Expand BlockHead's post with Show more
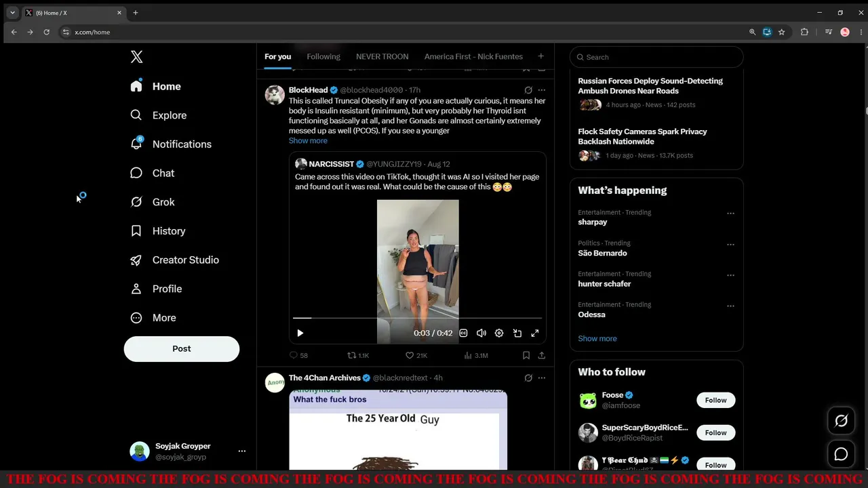Screen dimensions: 868x488 [x=308, y=141]
